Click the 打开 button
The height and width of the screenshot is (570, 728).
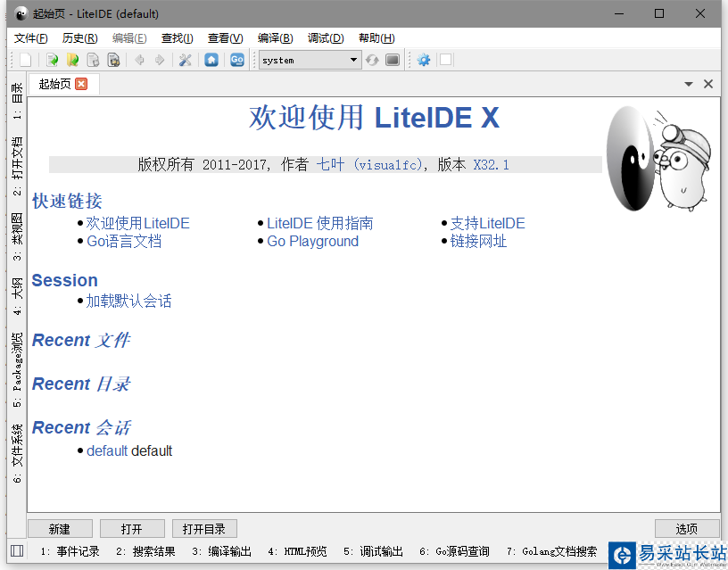tap(132, 529)
